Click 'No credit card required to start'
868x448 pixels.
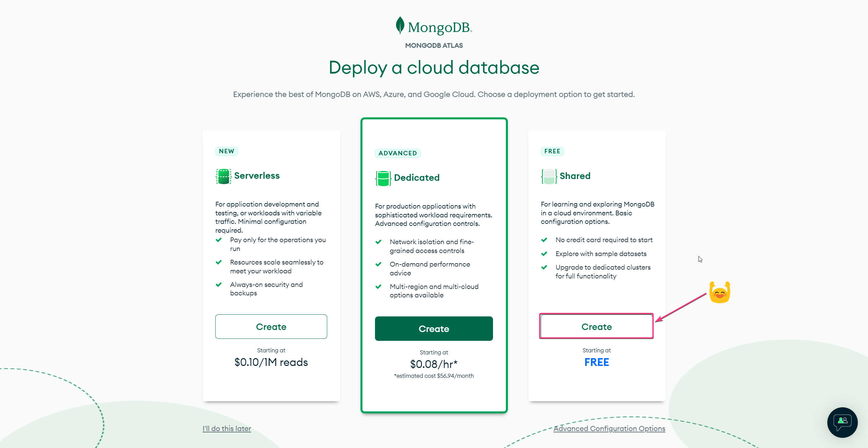(x=604, y=240)
